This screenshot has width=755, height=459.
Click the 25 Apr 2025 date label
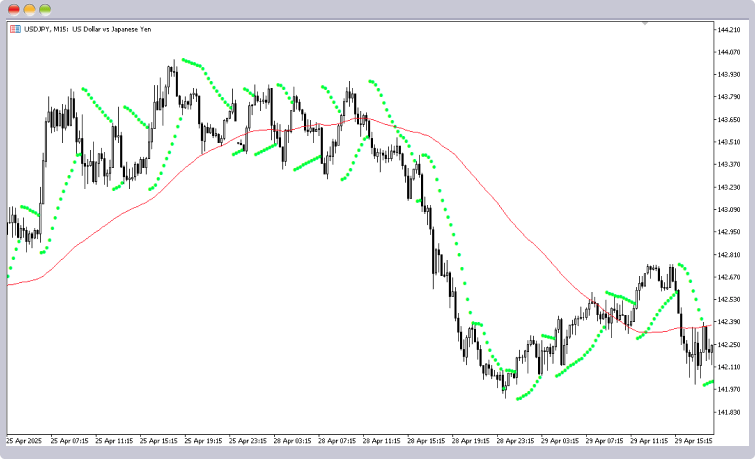[x=26, y=440]
